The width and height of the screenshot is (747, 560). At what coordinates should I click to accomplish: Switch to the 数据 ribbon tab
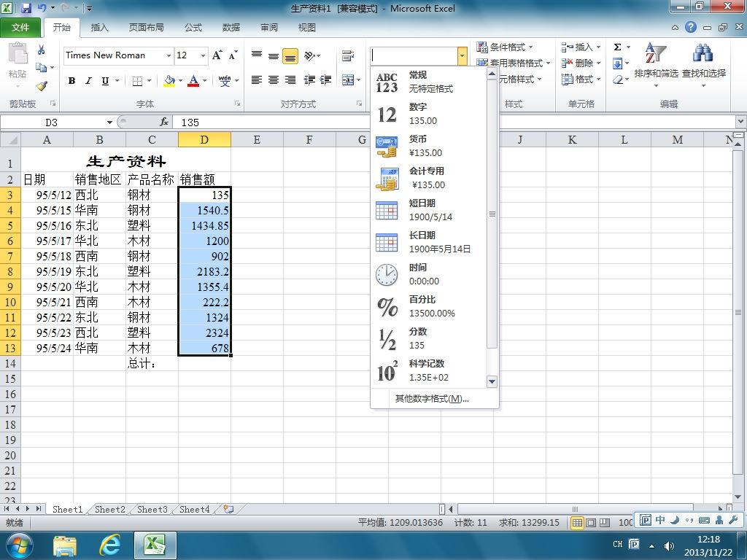tap(231, 28)
